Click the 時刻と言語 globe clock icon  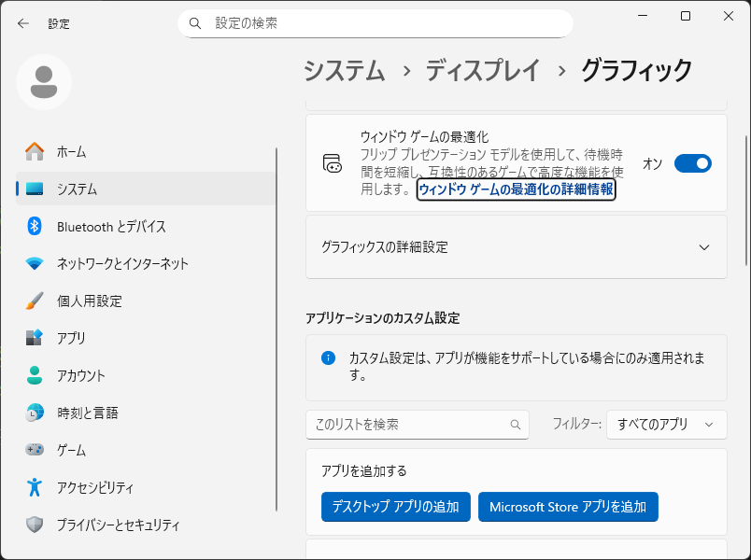pyautogui.click(x=35, y=413)
